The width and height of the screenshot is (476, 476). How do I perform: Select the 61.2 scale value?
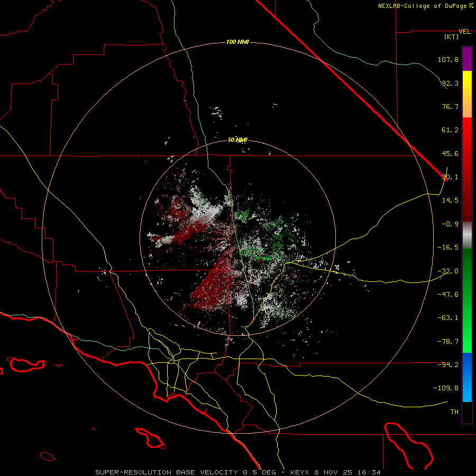[450, 130]
